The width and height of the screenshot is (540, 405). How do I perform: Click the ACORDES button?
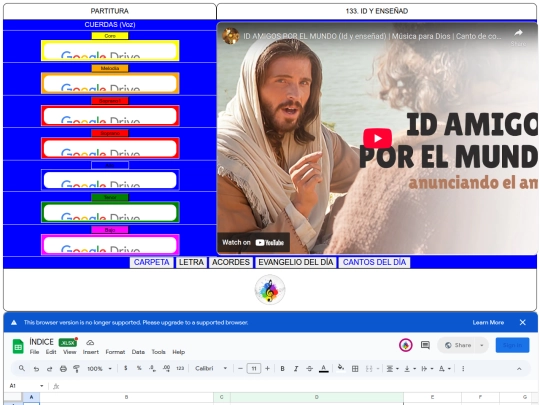(x=231, y=262)
